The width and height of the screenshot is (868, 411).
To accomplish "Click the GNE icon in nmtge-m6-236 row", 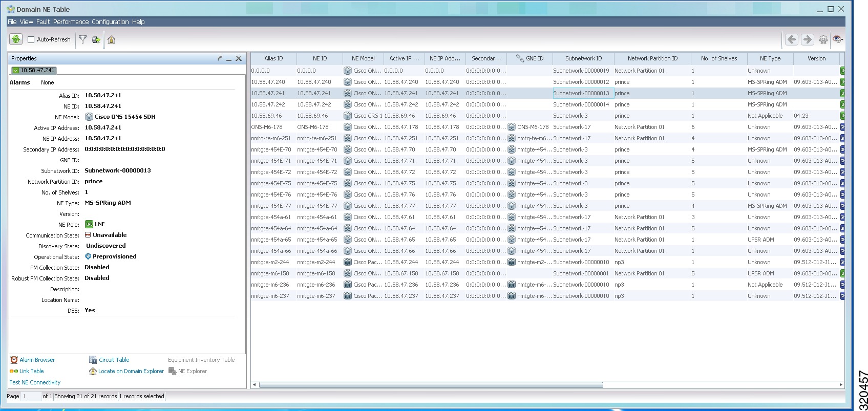I will pyautogui.click(x=512, y=285).
